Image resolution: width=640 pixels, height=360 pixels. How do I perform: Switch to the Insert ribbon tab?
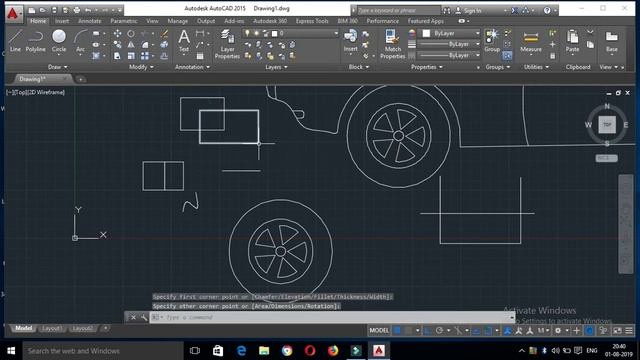62,21
